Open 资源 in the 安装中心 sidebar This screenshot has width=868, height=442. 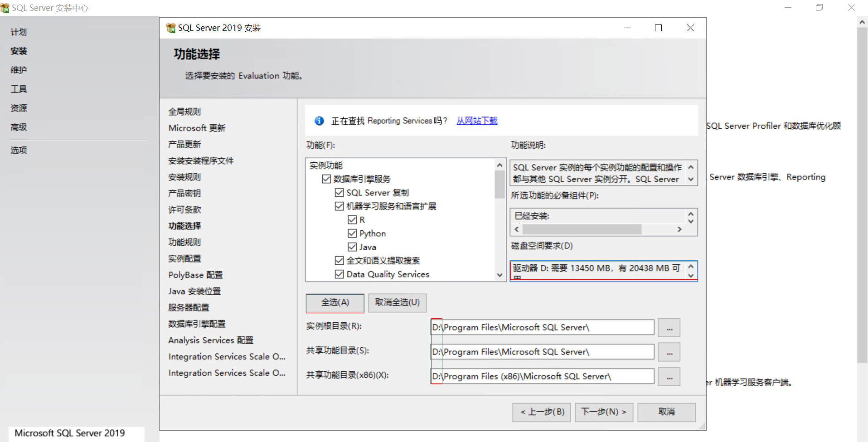[x=19, y=108]
